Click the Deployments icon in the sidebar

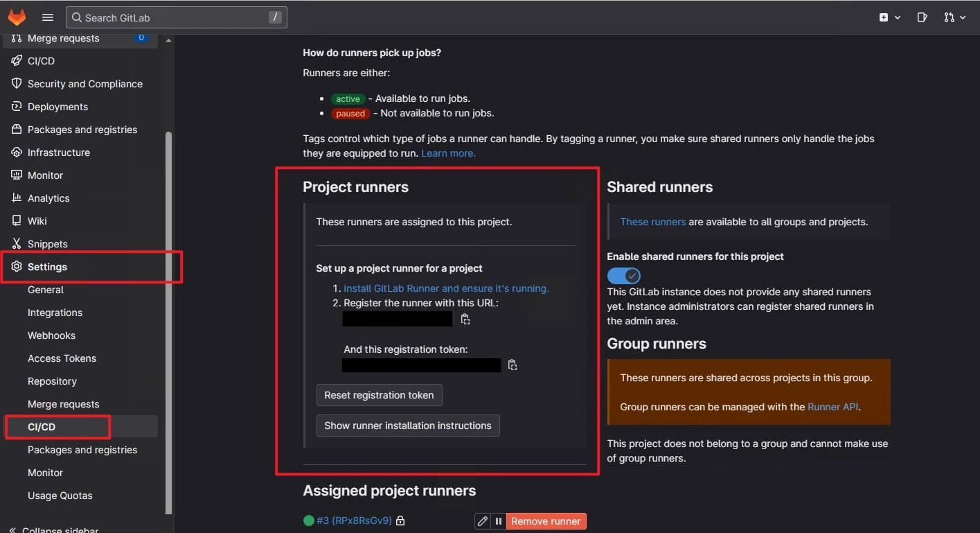(17, 107)
